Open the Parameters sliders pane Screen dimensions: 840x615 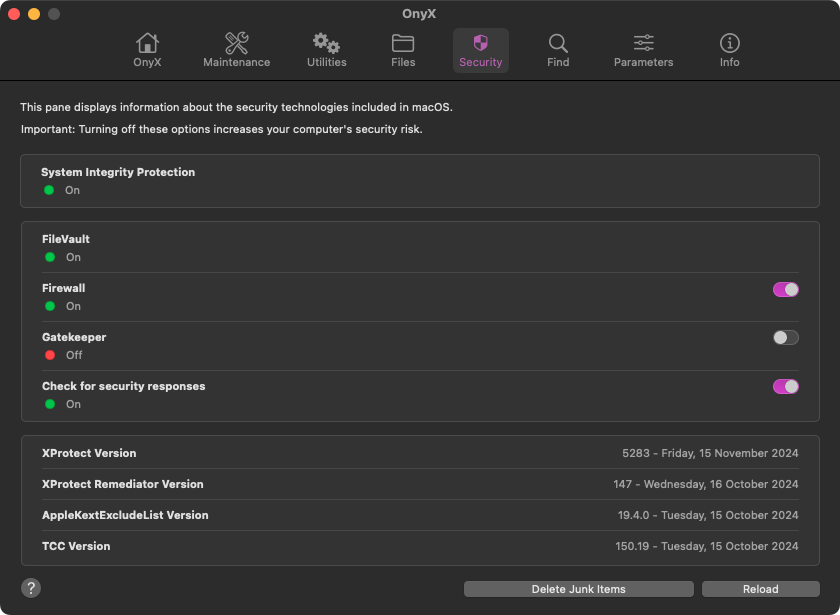[643, 50]
